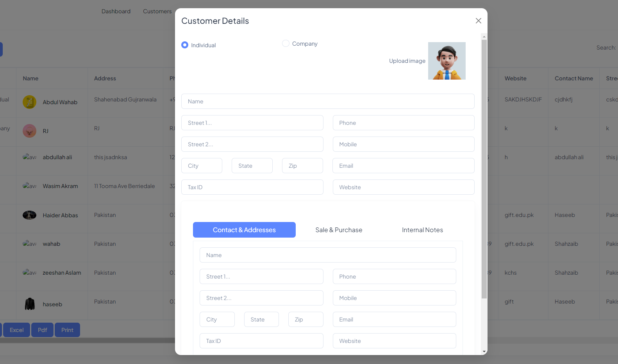Click the website SAKDJHSKDJF cell

[523, 99]
